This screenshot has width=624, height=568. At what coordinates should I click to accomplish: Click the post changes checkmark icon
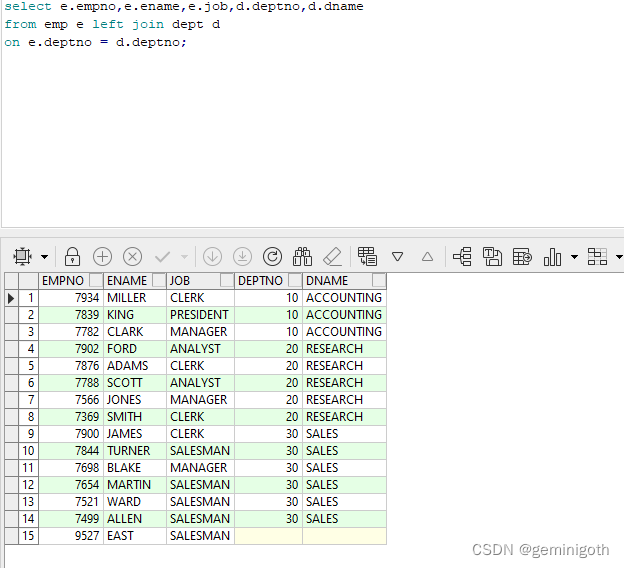pyautogui.click(x=162, y=257)
